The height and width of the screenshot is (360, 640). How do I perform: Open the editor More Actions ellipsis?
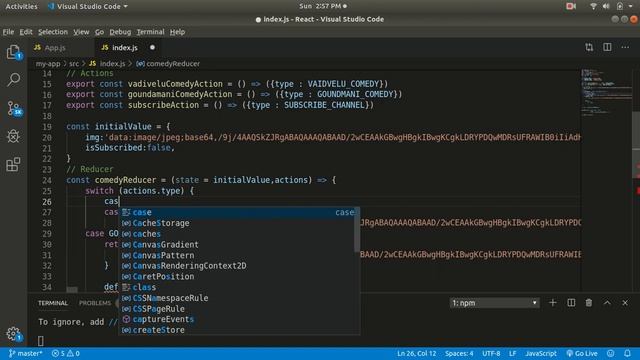(x=625, y=47)
